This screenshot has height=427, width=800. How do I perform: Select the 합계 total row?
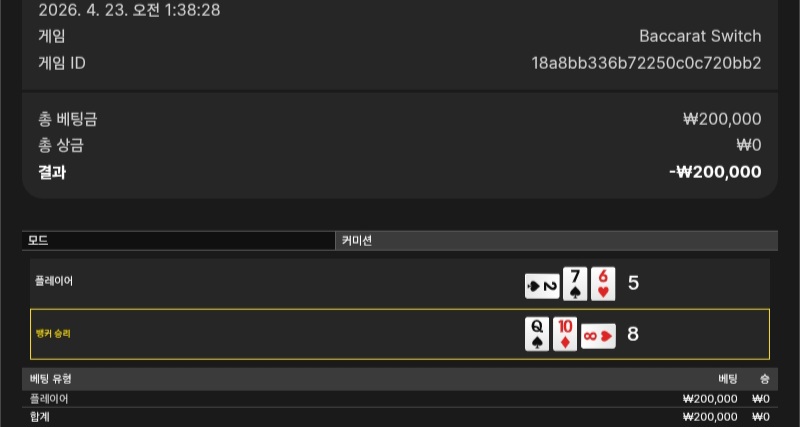point(400,417)
